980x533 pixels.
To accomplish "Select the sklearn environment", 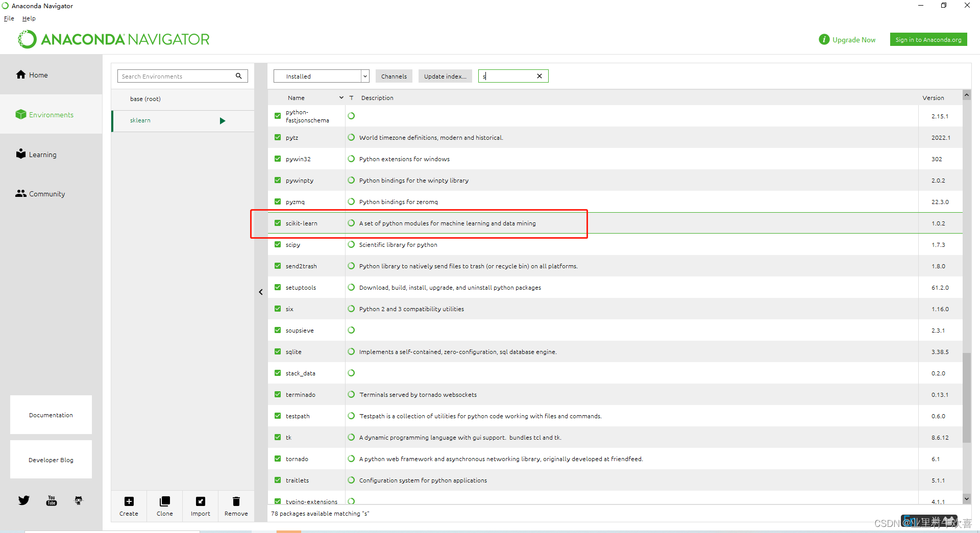I will click(x=183, y=121).
